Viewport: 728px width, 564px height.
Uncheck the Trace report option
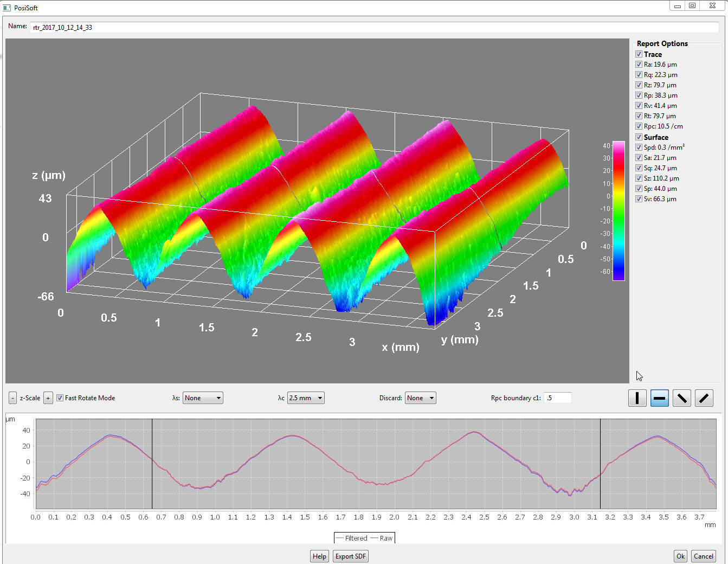[639, 54]
